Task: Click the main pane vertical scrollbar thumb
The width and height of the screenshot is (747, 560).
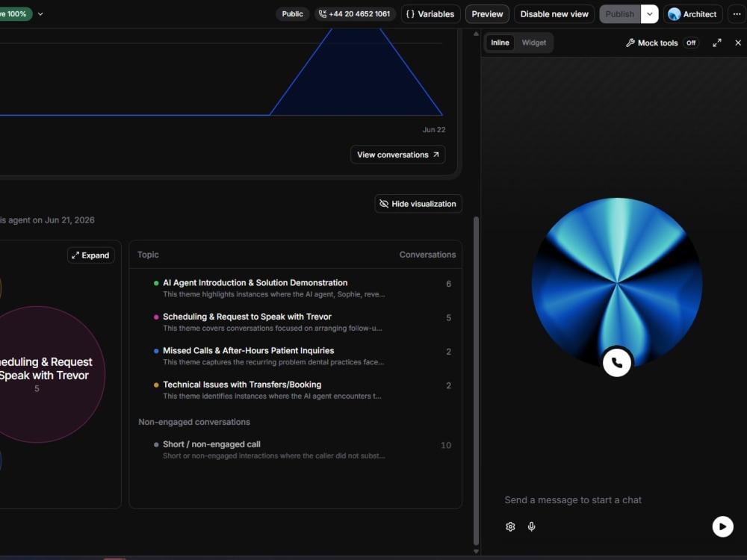Action: click(x=476, y=381)
